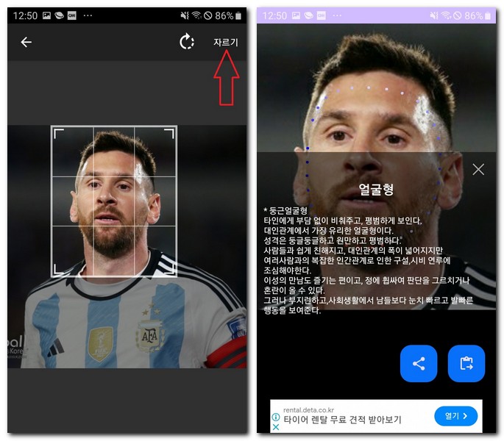Share the face shape result
This screenshot has height=441, width=504.
click(419, 364)
